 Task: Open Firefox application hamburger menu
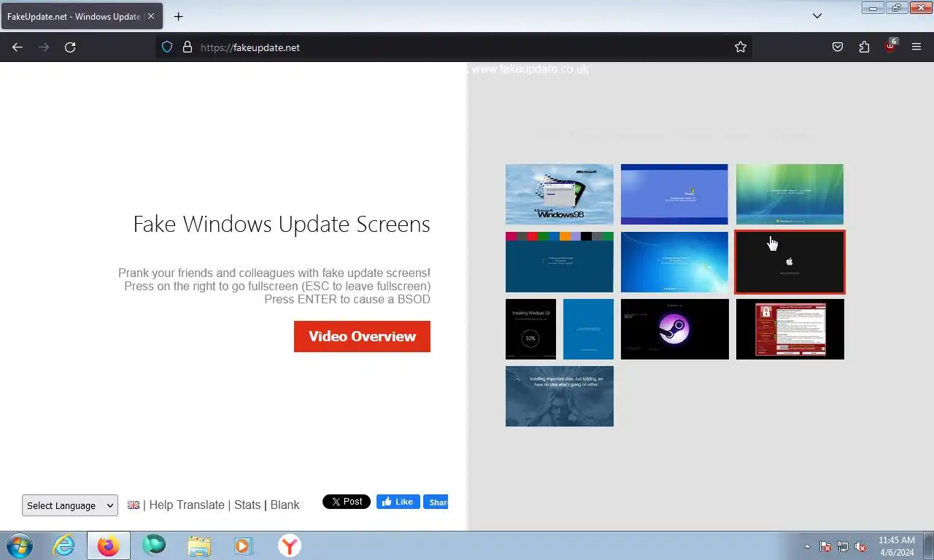916,47
